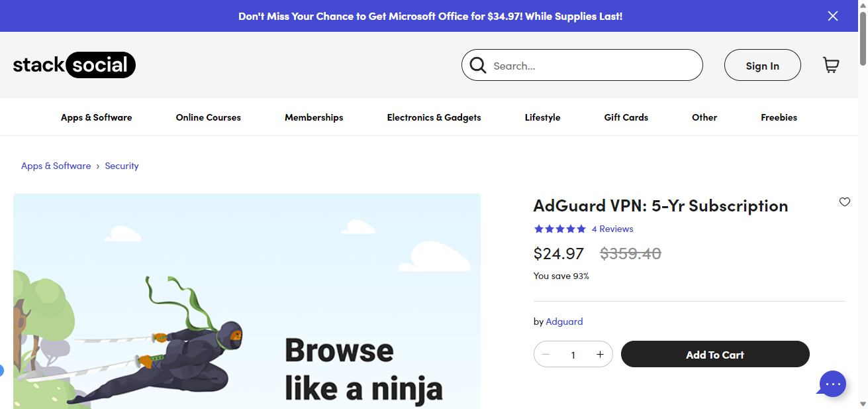868x409 pixels.
Task: Click the Add To Cart button
Action: pyautogui.click(x=715, y=355)
